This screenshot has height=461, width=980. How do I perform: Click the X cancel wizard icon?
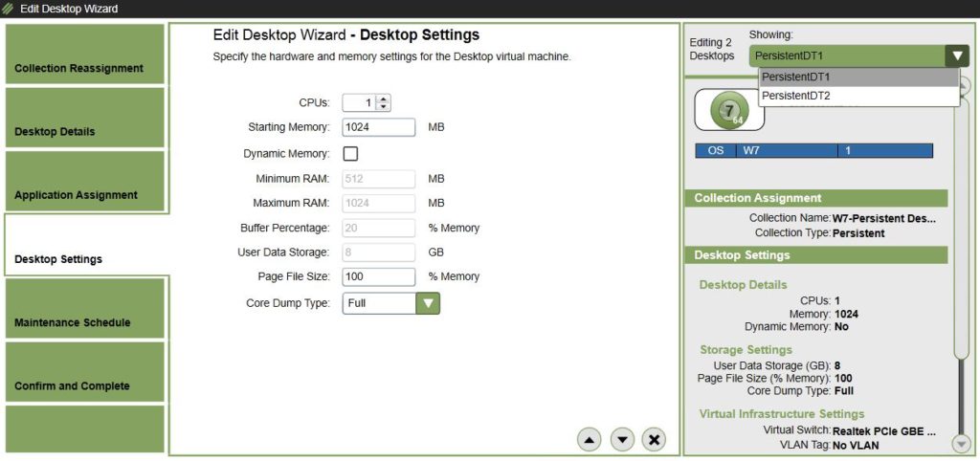pos(655,439)
